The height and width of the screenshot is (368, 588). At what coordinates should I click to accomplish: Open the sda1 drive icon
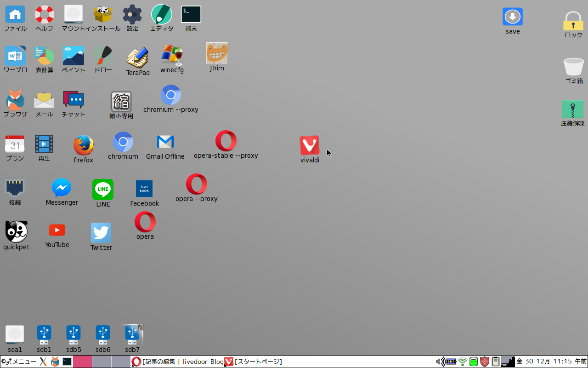15,334
